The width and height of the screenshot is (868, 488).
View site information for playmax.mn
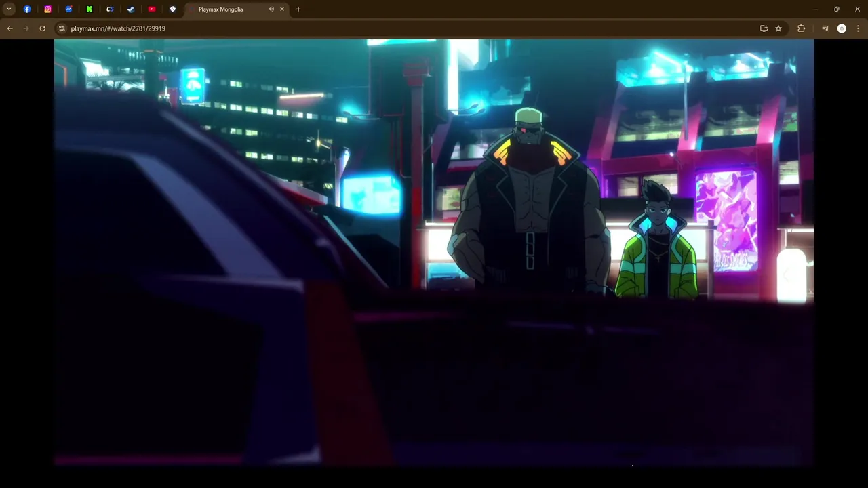62,28
